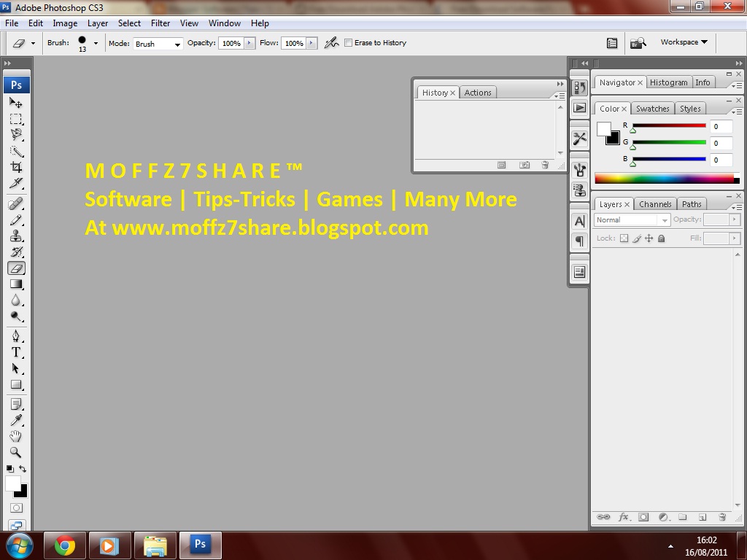Open the Workspace dropdown
This screenshot has width=747, height=560.
tap(684, 42)
